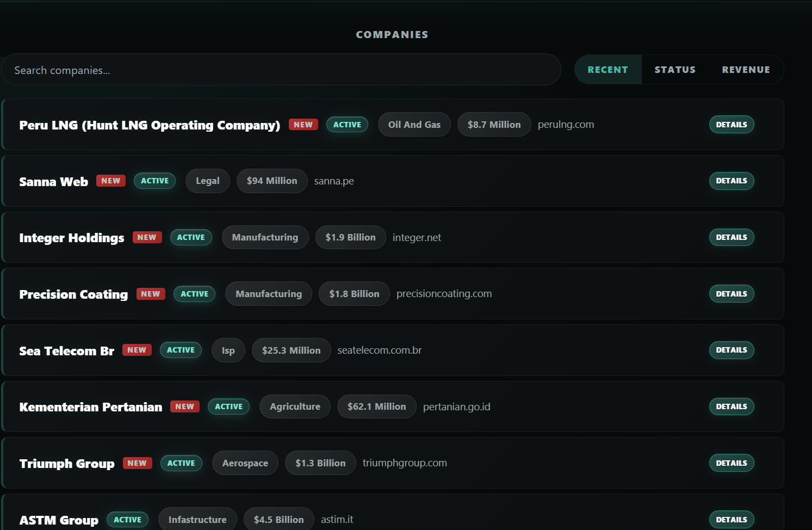
Task: Follow the precisioncoating.com link
Action: click(444, 293)
